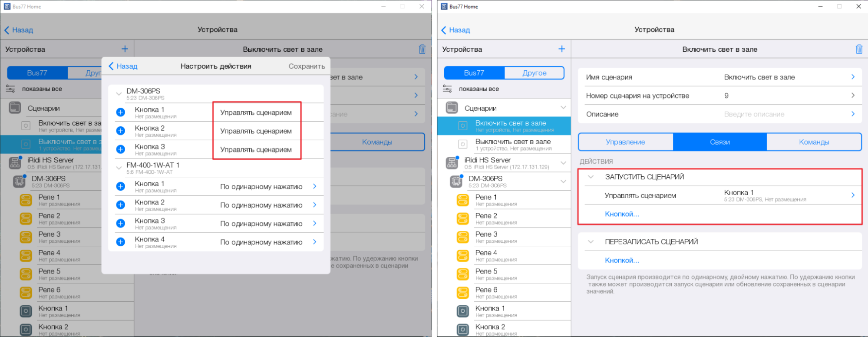Viewport: 868px width, 337px height.
Task: Click the filter icon near 'показаны все' in right window
Action: coord(447,89)
